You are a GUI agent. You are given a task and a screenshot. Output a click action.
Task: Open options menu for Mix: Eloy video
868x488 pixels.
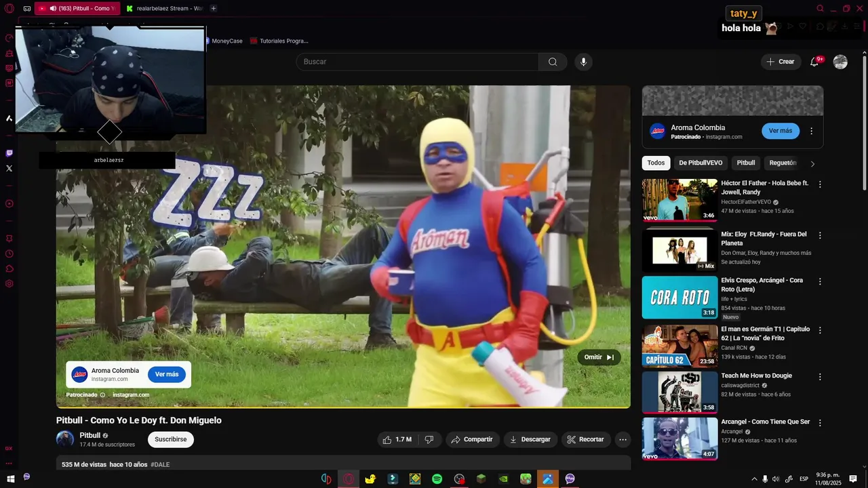tap(820, 235)
